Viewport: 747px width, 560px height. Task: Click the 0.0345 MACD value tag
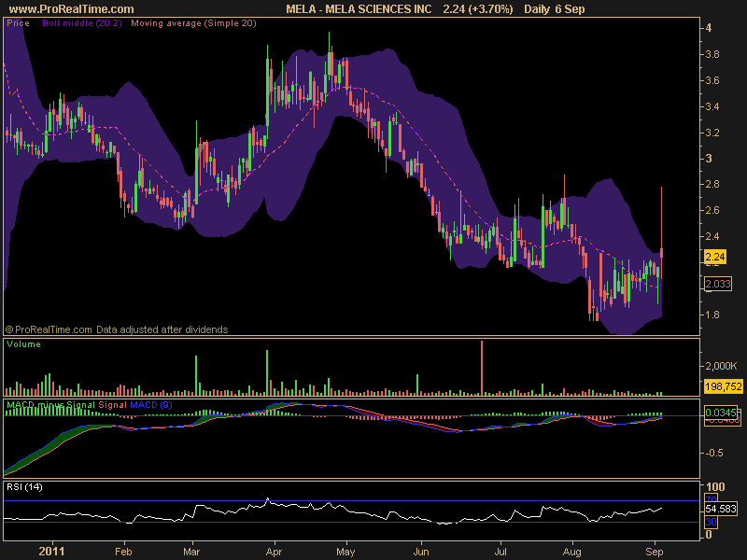719,412
